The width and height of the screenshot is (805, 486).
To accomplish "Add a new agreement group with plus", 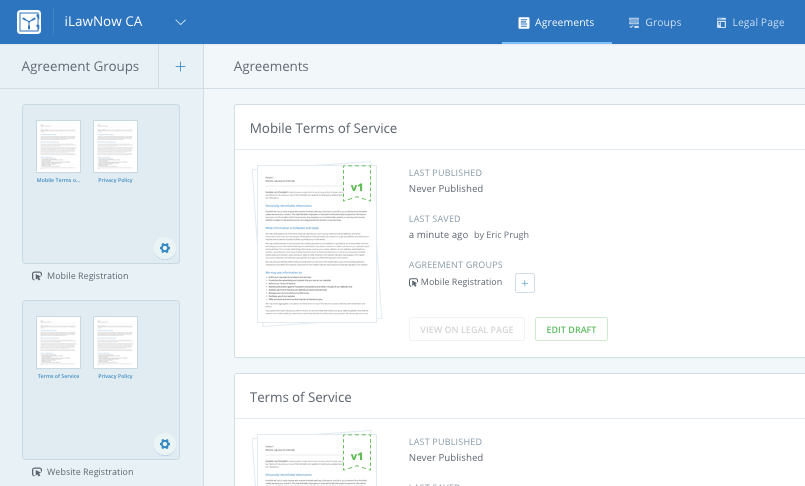I will click(x=180, y=66).
